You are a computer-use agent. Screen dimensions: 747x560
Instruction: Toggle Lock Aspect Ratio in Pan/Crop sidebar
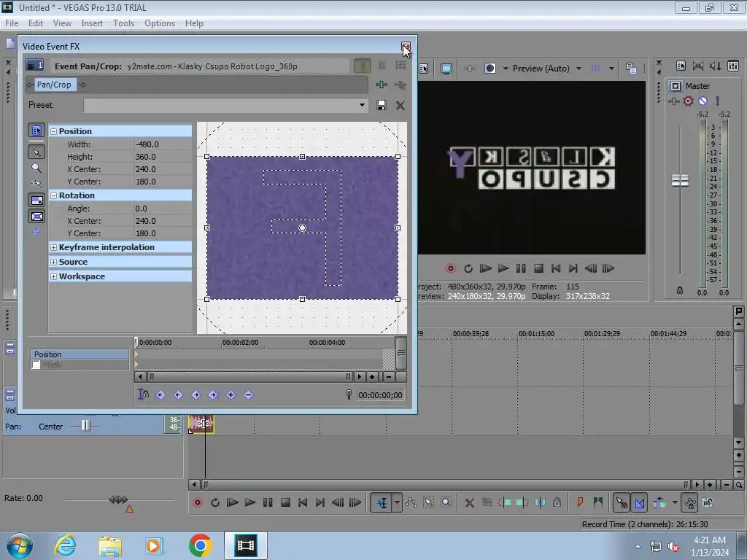pos(36,200)
